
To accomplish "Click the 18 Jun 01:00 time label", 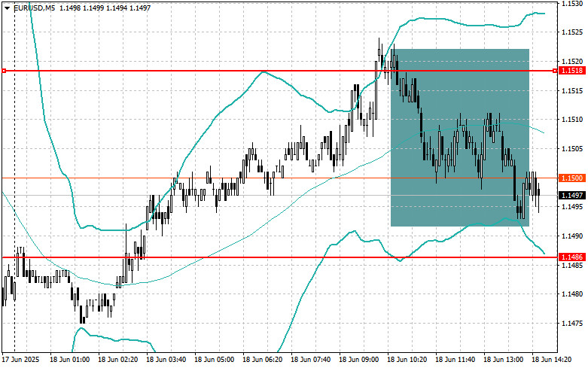I will point(70,360).
